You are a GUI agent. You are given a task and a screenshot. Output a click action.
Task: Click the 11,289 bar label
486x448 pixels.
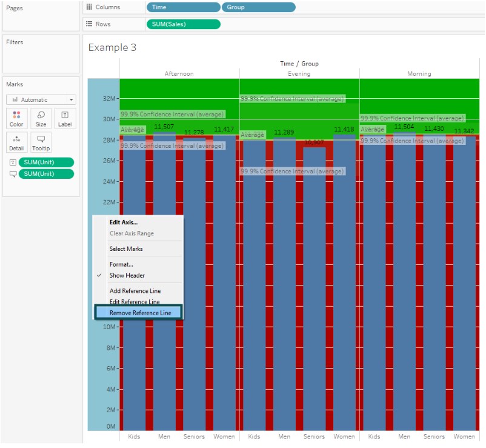pos(284,132)
